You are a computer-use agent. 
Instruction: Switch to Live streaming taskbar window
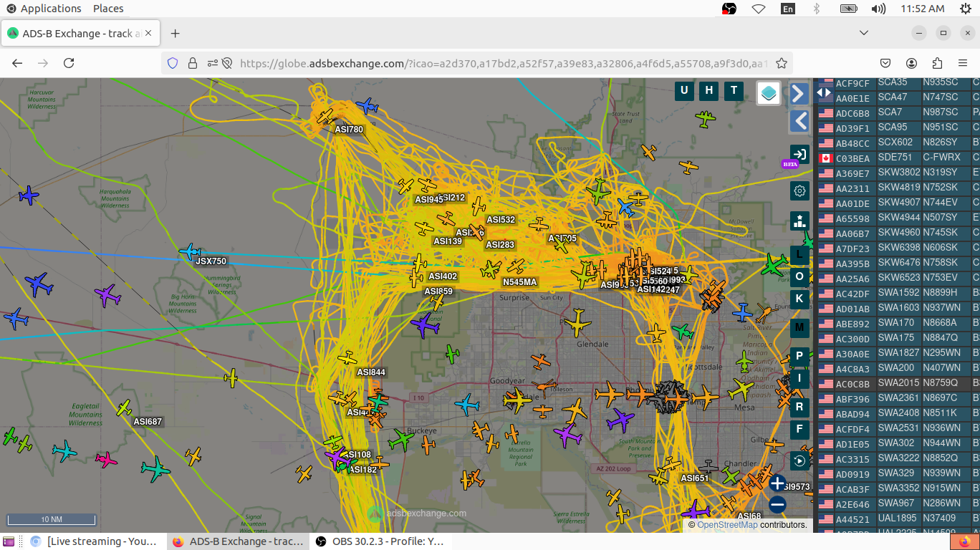coord(93,541)
